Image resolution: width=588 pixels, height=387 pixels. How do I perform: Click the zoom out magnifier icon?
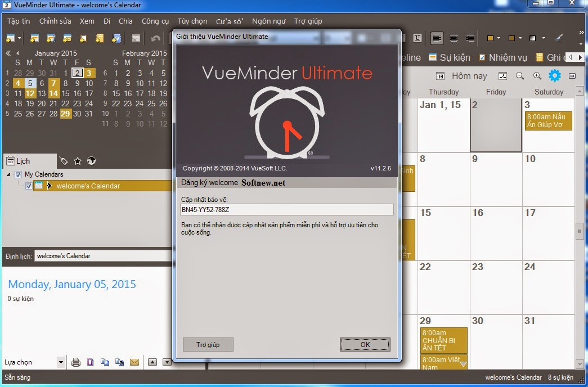point(520,76)
